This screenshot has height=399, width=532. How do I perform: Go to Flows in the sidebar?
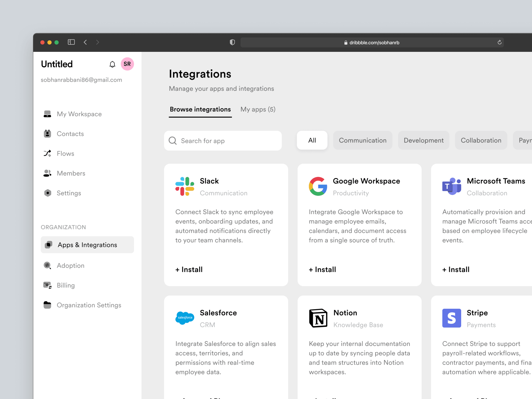[65, 153]
